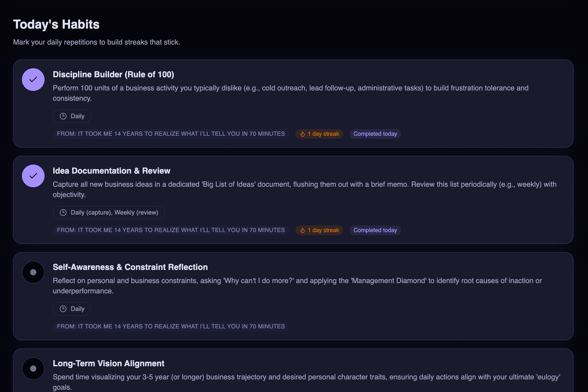This screenshot has width=588, height=392.
Task: Select the Long-Term Vision Alignment habit card
Action: click(x=294, y=371)
